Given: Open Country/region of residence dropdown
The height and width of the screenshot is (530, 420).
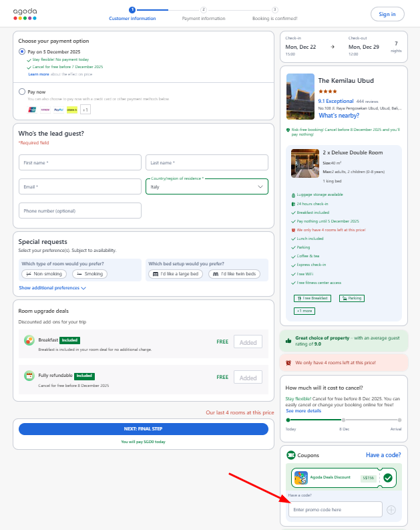Looking at the screenshot, I should click(206, 186).
